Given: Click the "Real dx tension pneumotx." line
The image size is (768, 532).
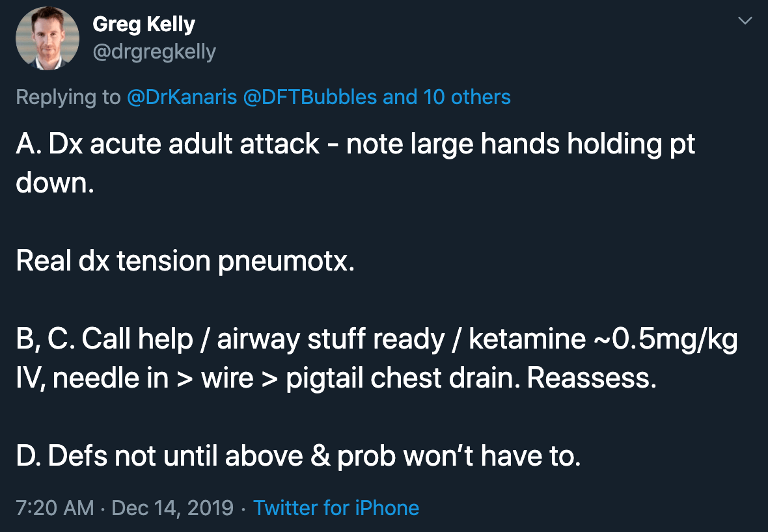Looking at the screenshot, I should [185, 261].
